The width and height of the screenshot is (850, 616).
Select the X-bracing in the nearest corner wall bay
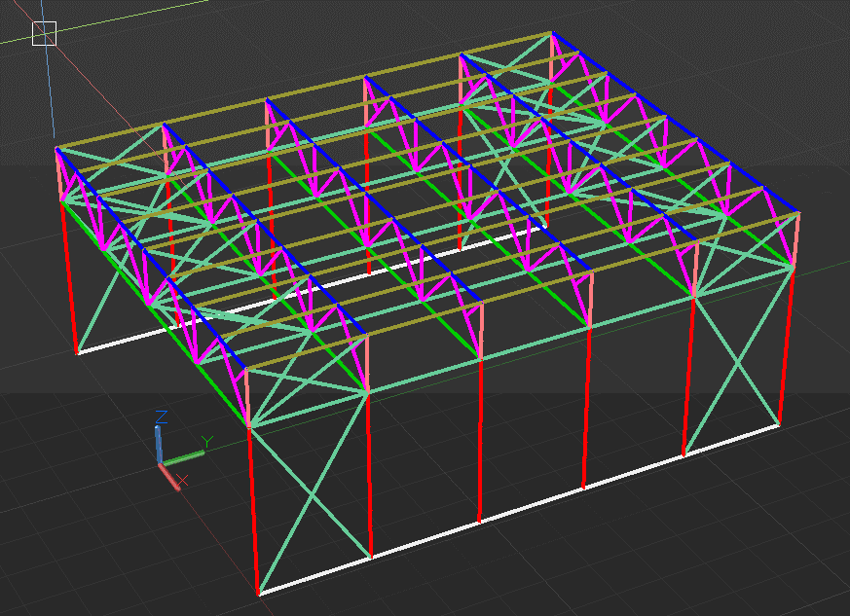(x=312, y=493)
